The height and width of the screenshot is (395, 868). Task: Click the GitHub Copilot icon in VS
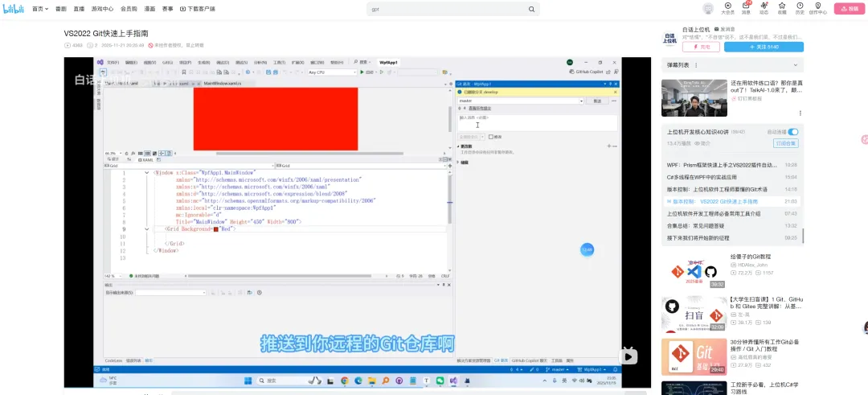(x=572, y=72)
